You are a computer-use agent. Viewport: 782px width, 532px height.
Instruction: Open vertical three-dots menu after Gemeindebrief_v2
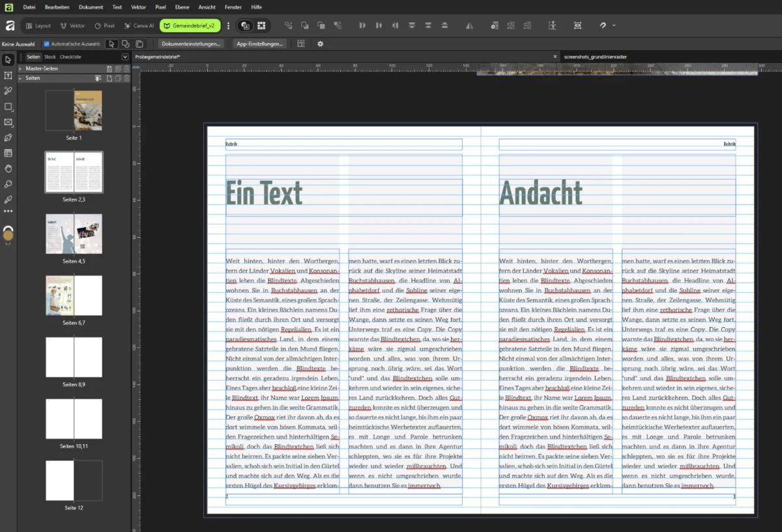pyautogui.click(x=228, y=26)
